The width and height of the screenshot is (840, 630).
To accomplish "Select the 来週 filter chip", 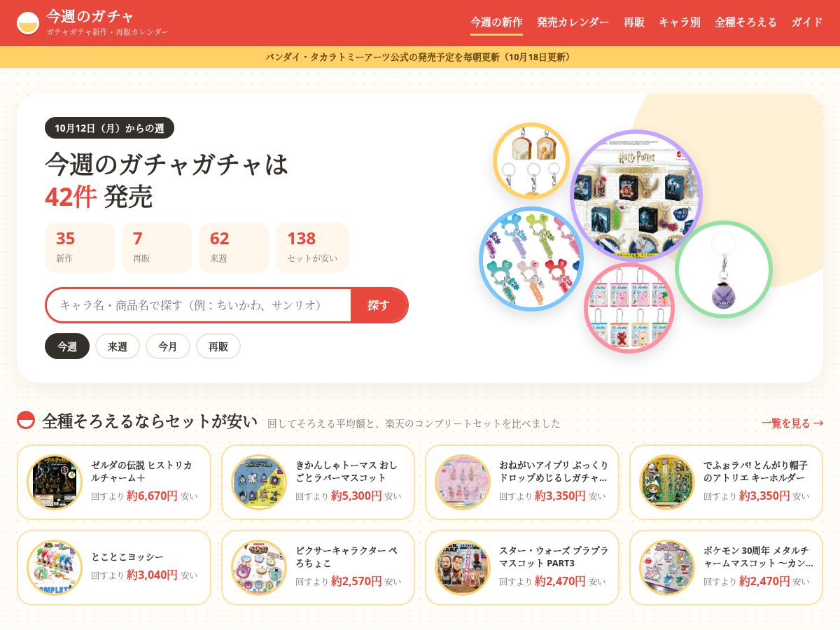I will click(118, 346).
